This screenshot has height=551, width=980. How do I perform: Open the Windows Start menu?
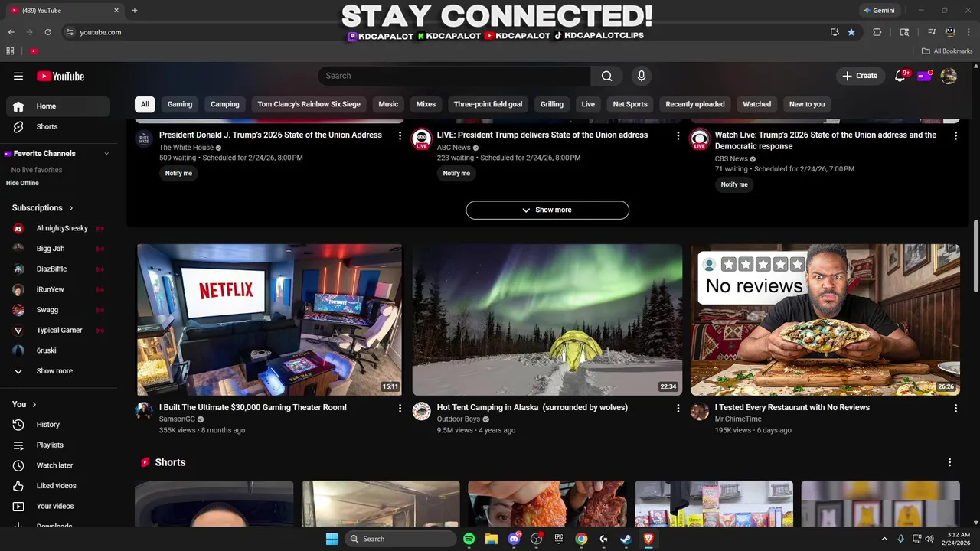332,539
